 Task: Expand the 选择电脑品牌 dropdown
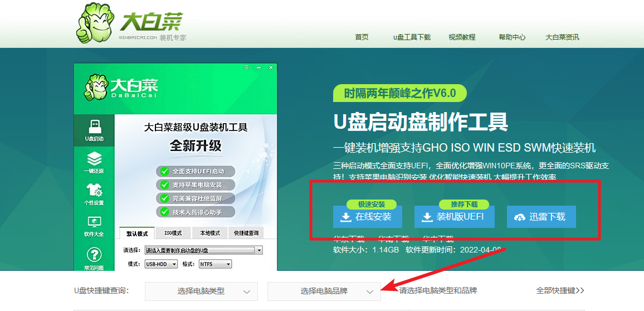[x=324, y=291]
